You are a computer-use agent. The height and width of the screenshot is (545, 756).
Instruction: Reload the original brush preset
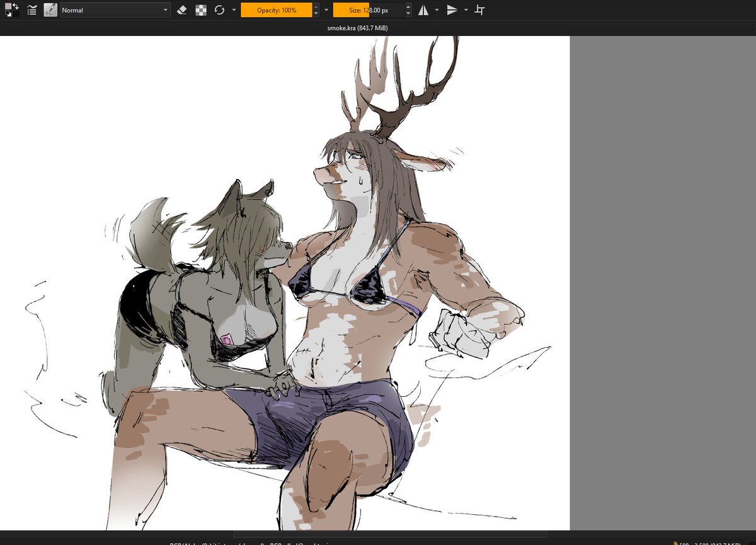(219, 10)
